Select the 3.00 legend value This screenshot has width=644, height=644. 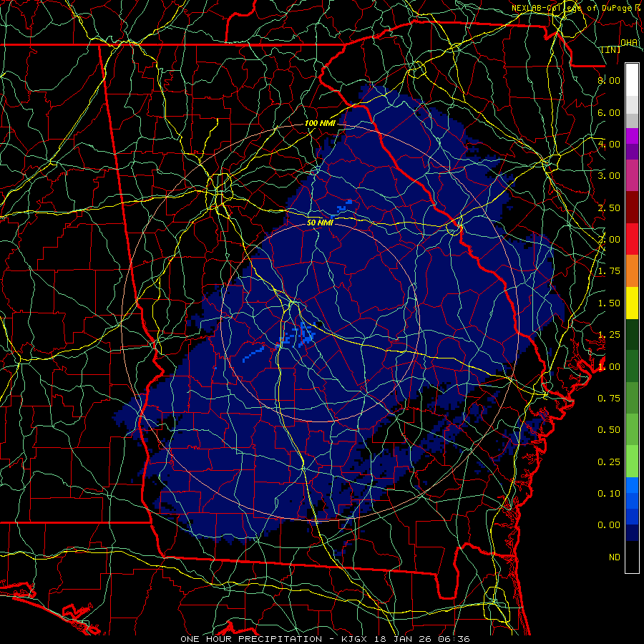pos(609,176)
